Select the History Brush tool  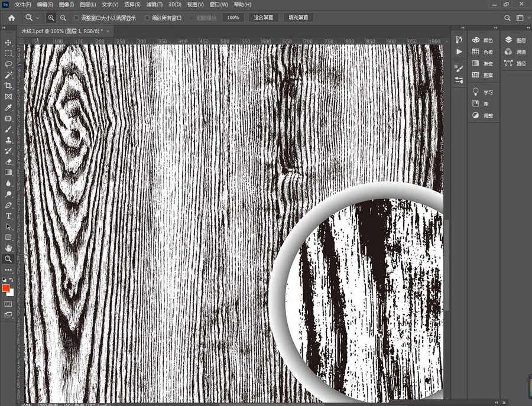pos(8,151)
